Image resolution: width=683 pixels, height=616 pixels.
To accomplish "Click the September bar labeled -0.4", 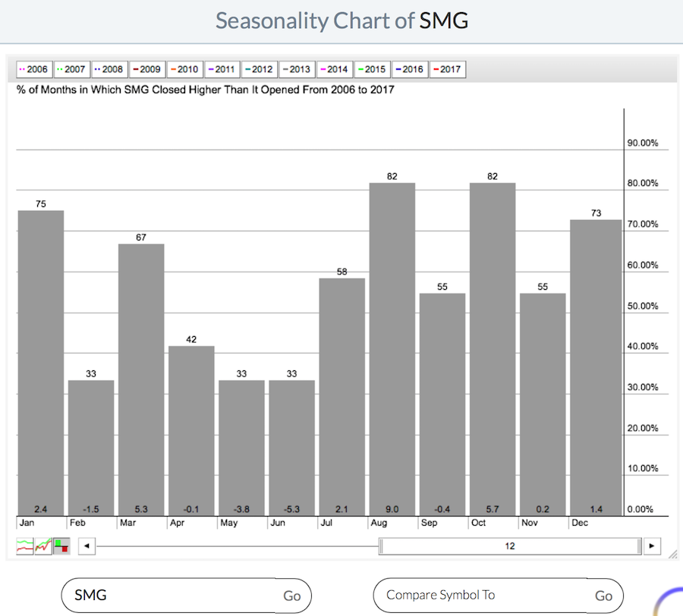I will [442, 404].
